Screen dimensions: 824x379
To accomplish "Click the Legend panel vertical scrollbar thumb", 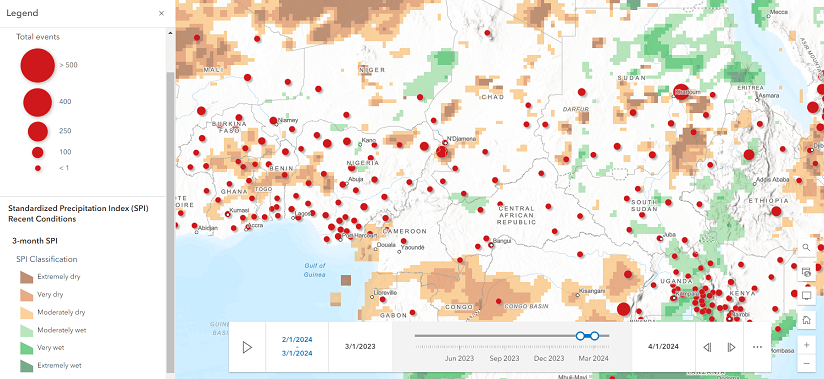I will point(170,221).
